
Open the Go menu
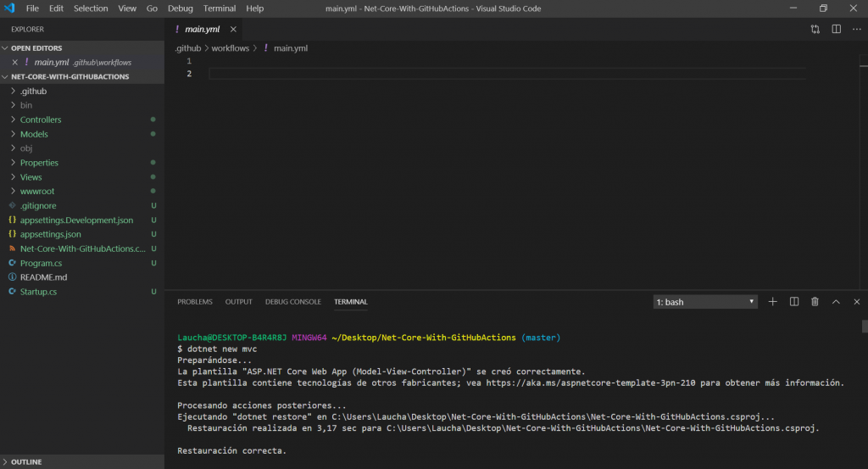(x=152, y=8)
